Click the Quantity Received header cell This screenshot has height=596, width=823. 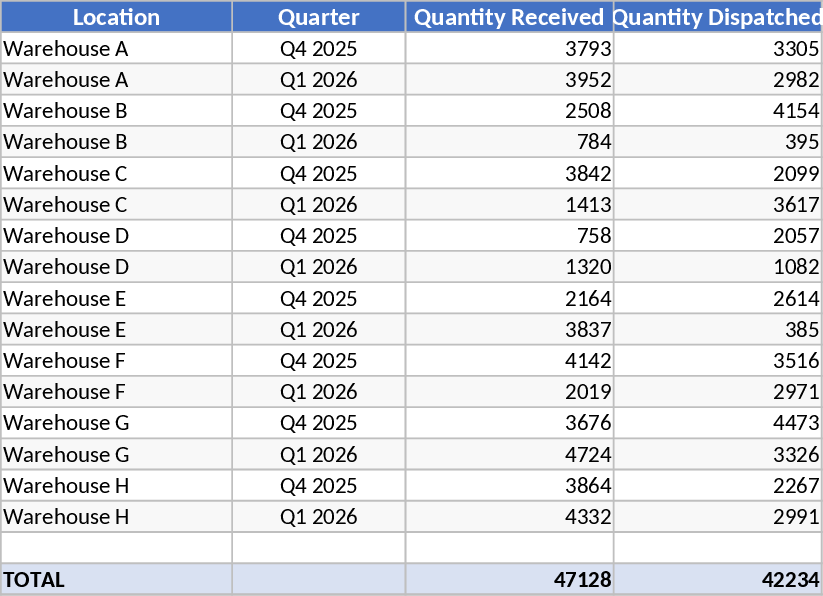[x=509, y=17]
